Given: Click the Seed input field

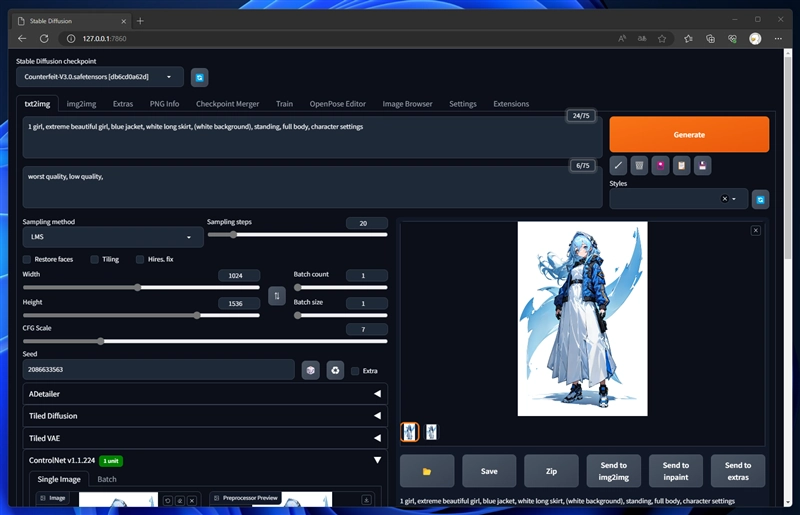Looking at the screenshot, I should [159, 370].
